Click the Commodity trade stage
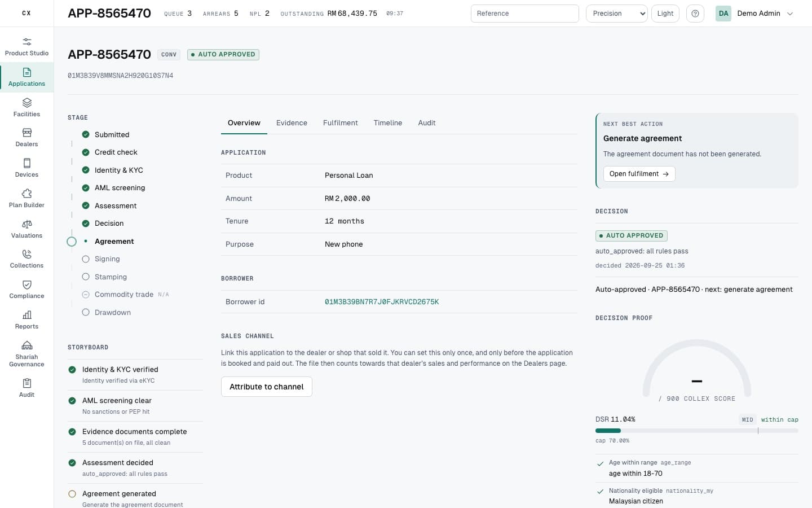The height and width of the screenshot is (508, 812). 124,295
